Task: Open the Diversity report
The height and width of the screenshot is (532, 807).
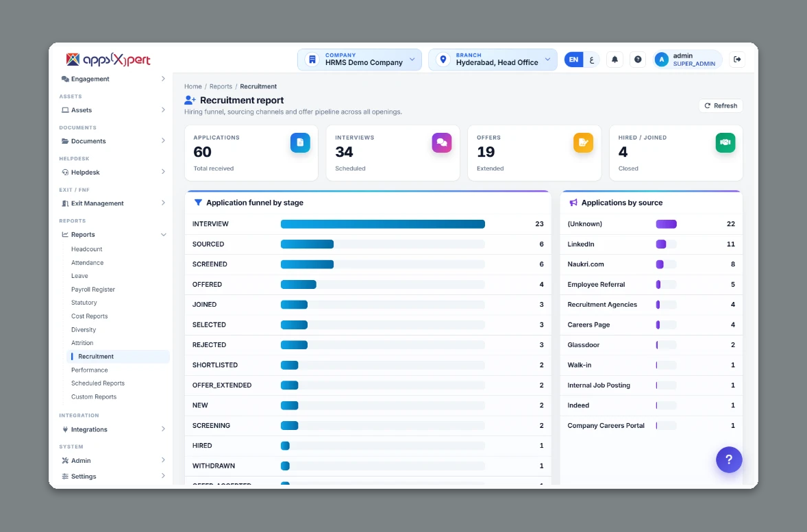Action: point(84,330)
